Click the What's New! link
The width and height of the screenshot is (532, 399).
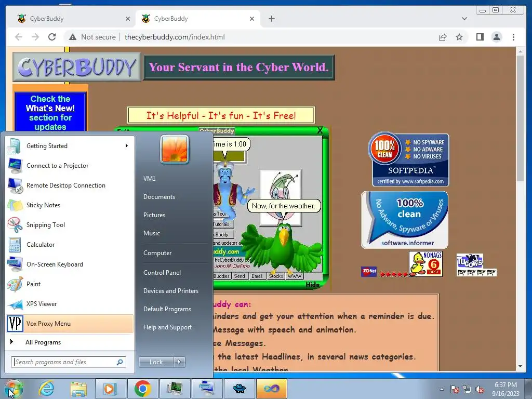point(50,108)
